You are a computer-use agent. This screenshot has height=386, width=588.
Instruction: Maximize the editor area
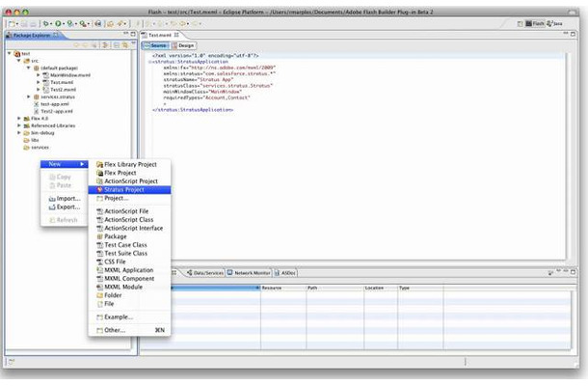[573, 34]
